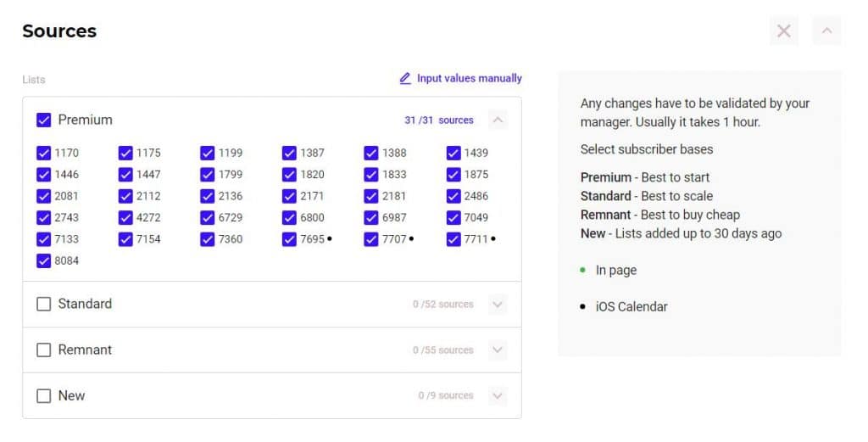Screen dimensions: 868x442
Task: Close the Sources panel with X icon
Action: pos(784,31)
